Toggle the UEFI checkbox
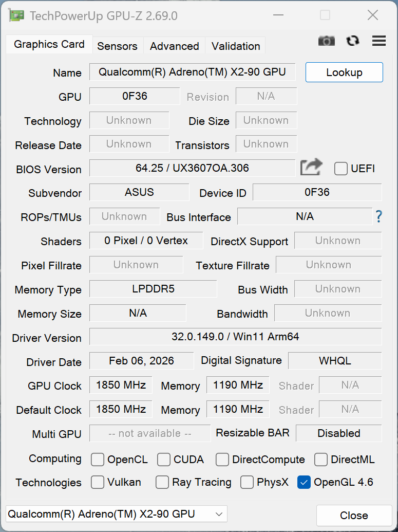The width and height of the screenshot is (398, 532). click(x=341, y=169)
